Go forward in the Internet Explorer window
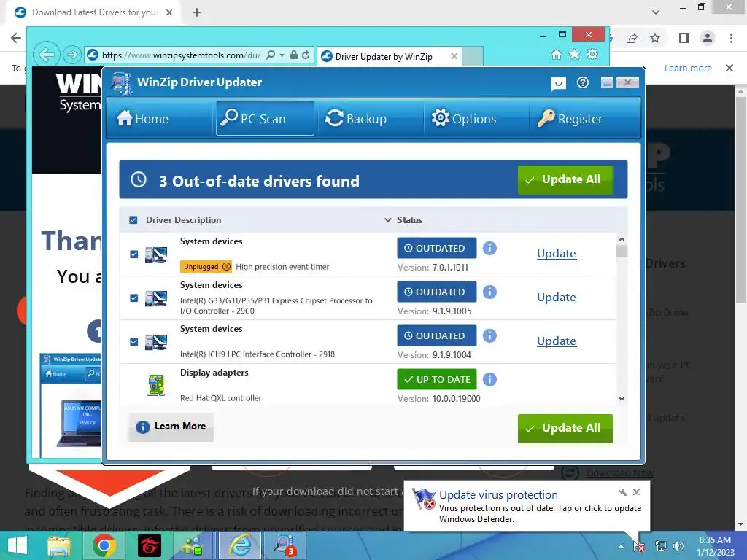Viewport: 747px width, 560px height. 72,55
